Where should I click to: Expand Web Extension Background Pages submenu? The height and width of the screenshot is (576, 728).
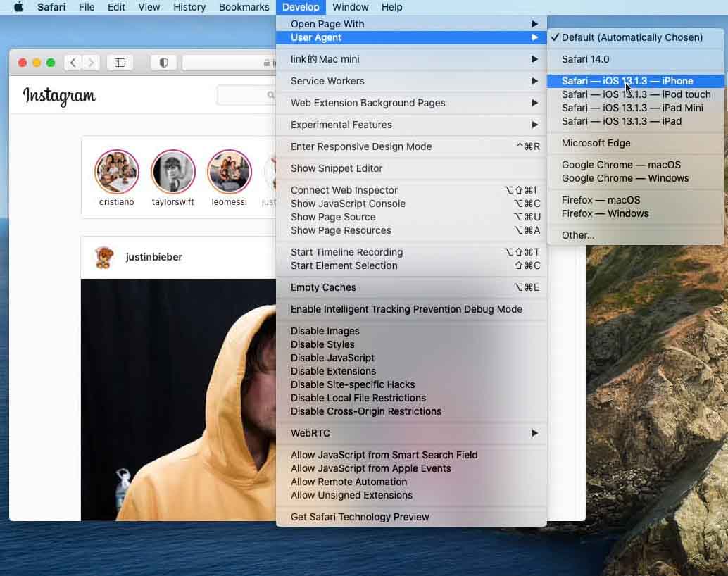click(x=411, y=103)
